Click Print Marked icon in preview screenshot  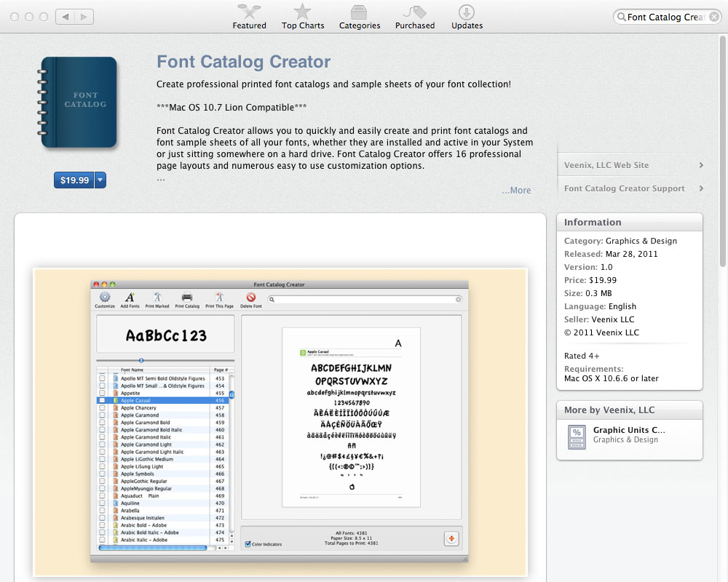coord(157,299)
